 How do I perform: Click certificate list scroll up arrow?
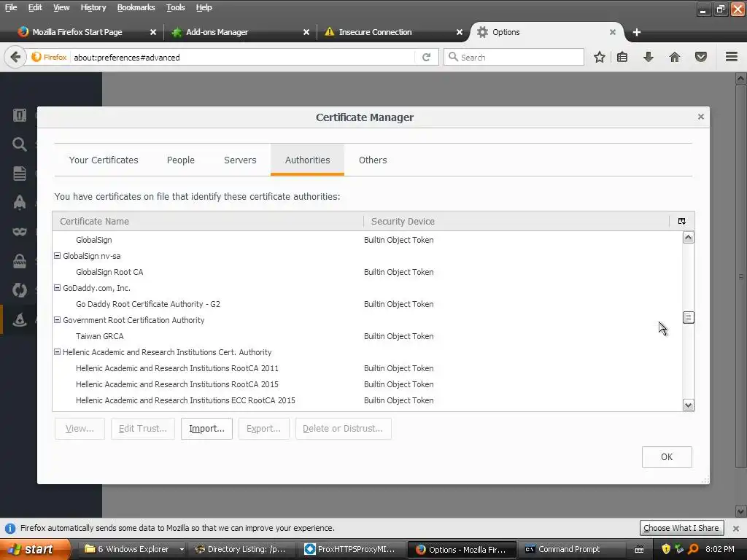tap(688, 237)
